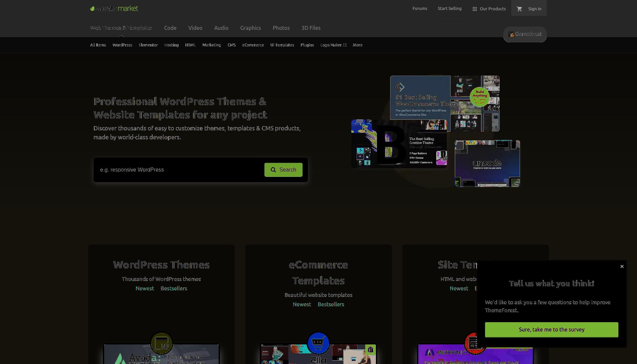Open the Best Selling Creative Theme banner

(x=399, y=143)
